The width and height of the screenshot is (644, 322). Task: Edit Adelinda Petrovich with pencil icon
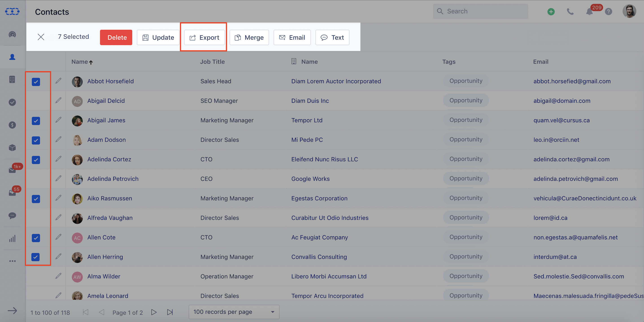coord(58,178)
